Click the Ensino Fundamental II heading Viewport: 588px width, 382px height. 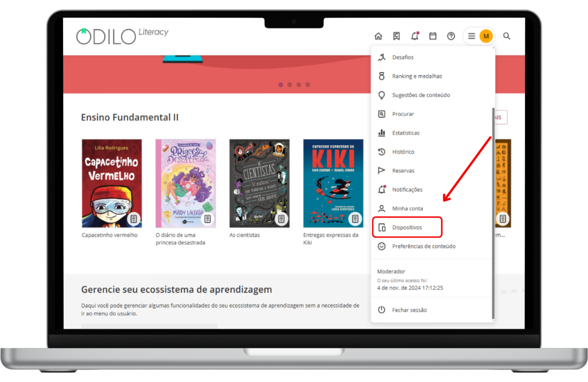pos(130,117)
